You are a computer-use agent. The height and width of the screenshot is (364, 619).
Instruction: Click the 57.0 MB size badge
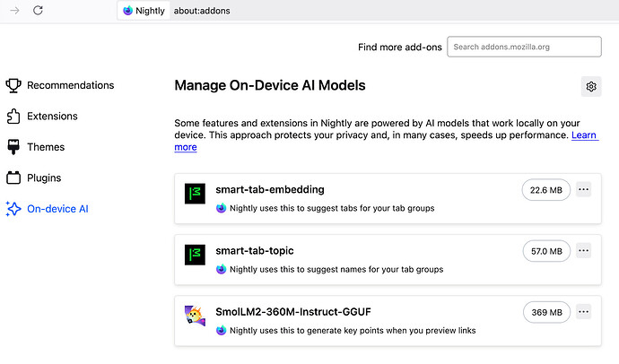[x=546, y=251]
